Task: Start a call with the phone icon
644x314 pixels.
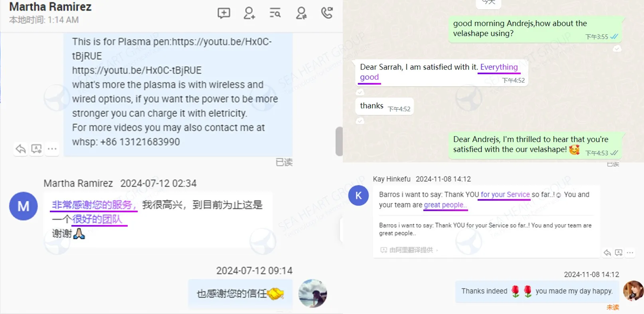Action: coord(327,13)
